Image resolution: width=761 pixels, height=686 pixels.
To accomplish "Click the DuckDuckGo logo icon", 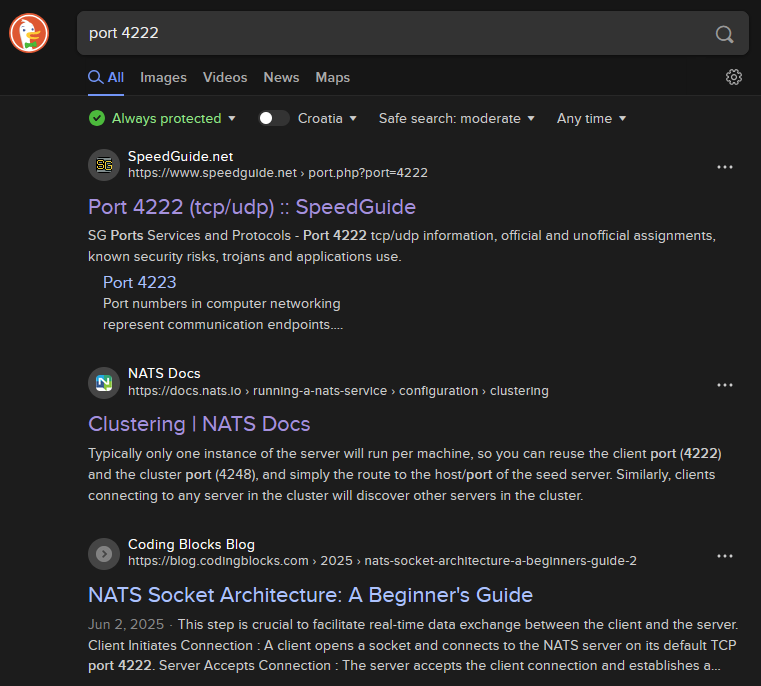I will pos(29,33).
